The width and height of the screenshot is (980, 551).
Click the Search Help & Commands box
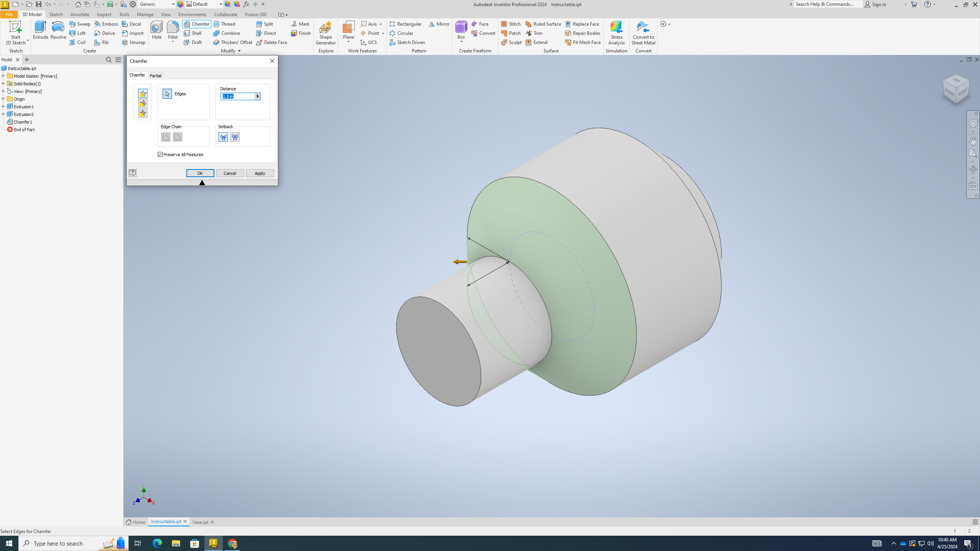pos(828,4)
